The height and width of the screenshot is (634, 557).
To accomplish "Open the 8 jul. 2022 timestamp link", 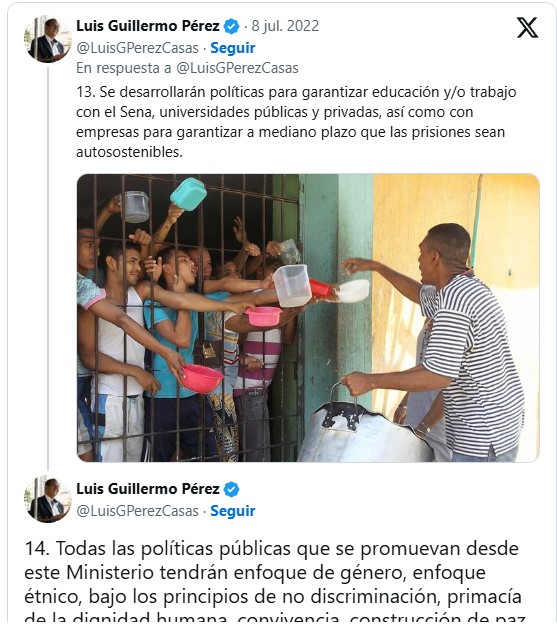I will pos(285,26).
